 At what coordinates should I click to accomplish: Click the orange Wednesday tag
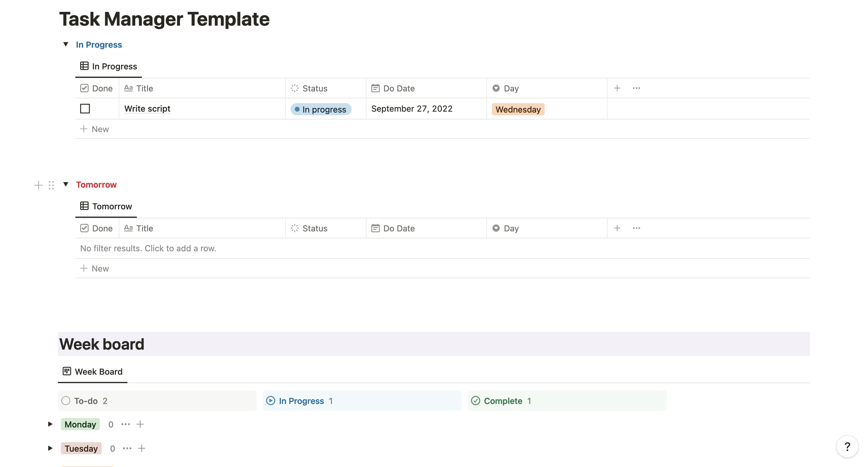tap(518, 109)
